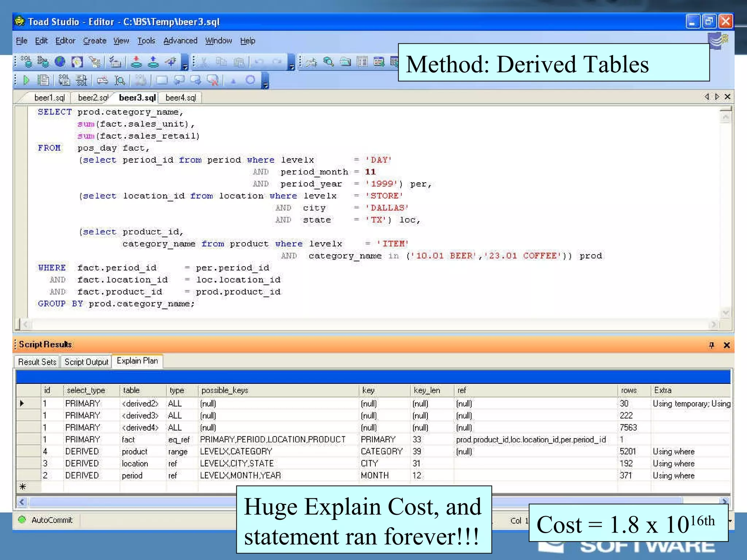
Task: Click the Cut scissors icon
Action: (204, 62)
